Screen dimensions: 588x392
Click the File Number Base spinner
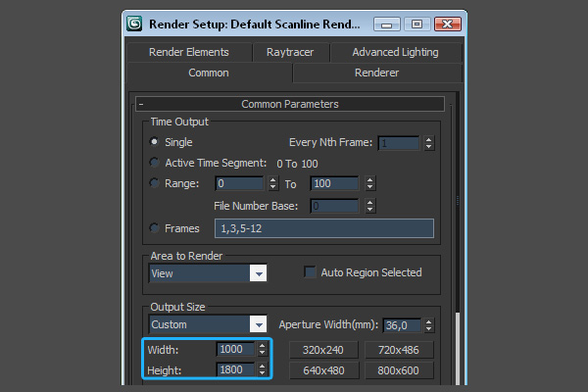pos(368,206)
